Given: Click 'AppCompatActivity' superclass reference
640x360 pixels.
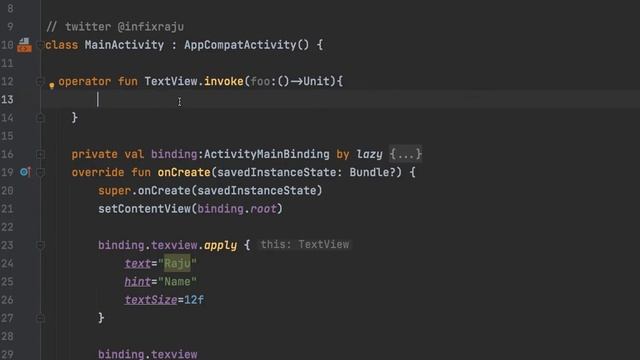Looking at the screenshot, I should pyautogui.click(x=240, y=45).
